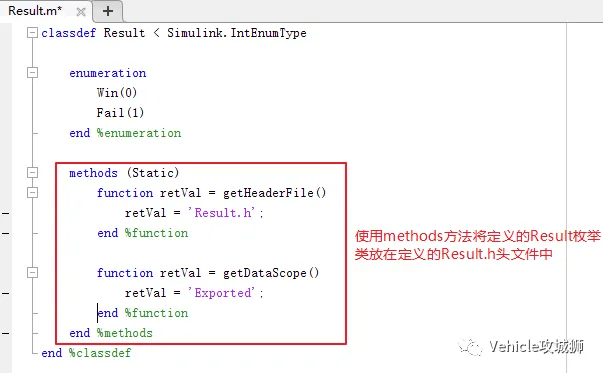Select the Result.m* editor tab
Image resolution: width=603 pixels, height=373 pixels.
coord(46,11)
